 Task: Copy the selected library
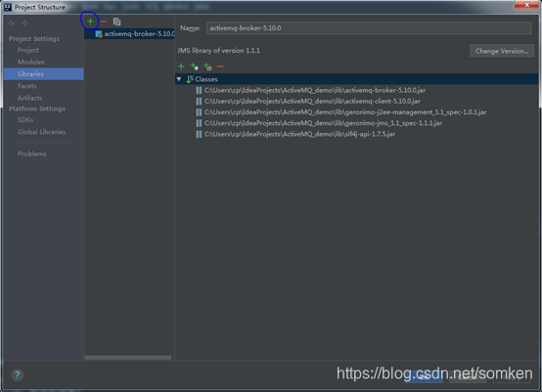coord(116,22)
